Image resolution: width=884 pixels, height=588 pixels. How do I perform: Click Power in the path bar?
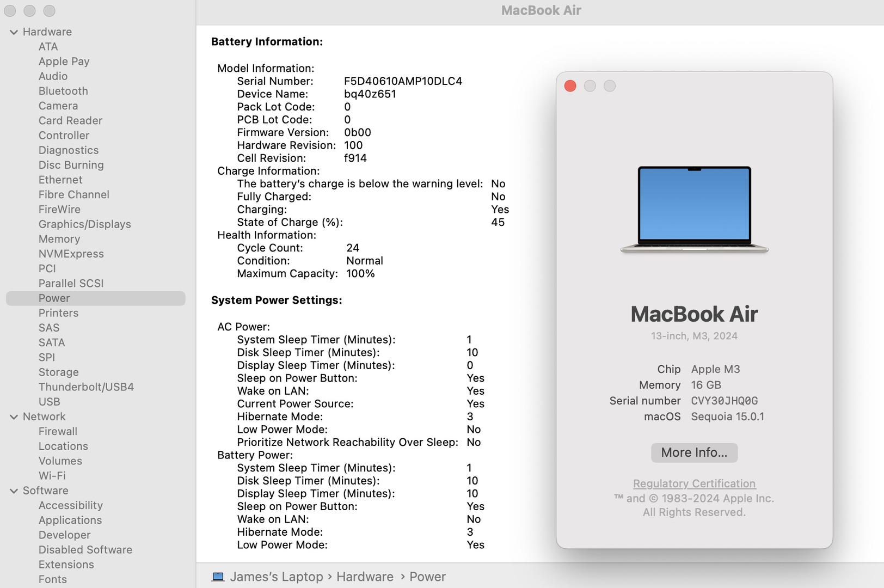[x=427, y=577]
